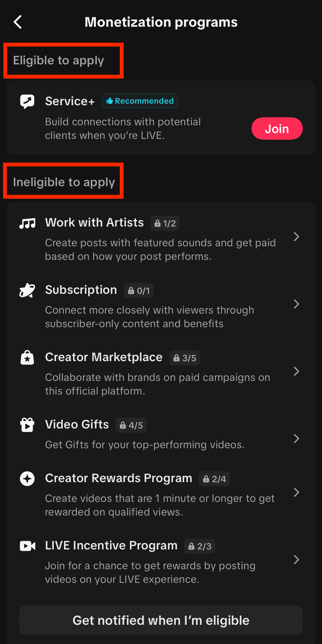Tap the back arrow icon
Viewport: 322px width, 644px height.
coord(18,22)
